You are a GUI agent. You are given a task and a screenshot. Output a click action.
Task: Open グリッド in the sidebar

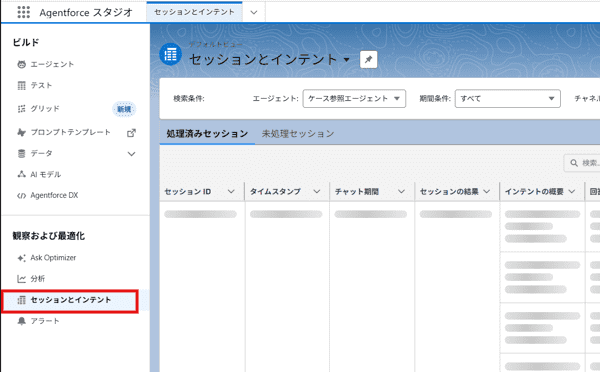pos(45,109)
